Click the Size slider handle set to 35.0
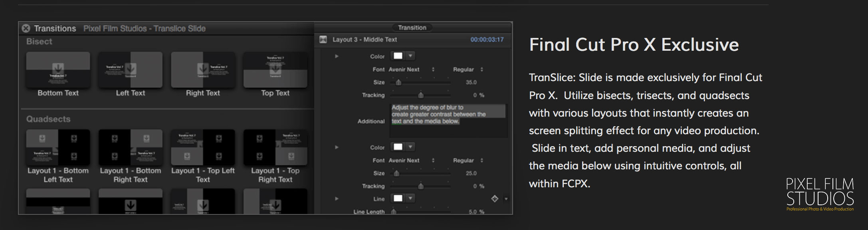 [x=398, y=82]
